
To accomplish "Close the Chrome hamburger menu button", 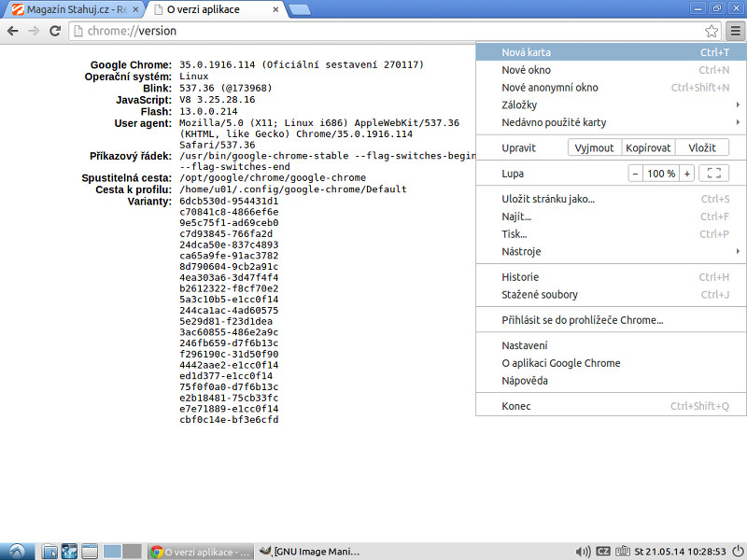I will point(736,31).
